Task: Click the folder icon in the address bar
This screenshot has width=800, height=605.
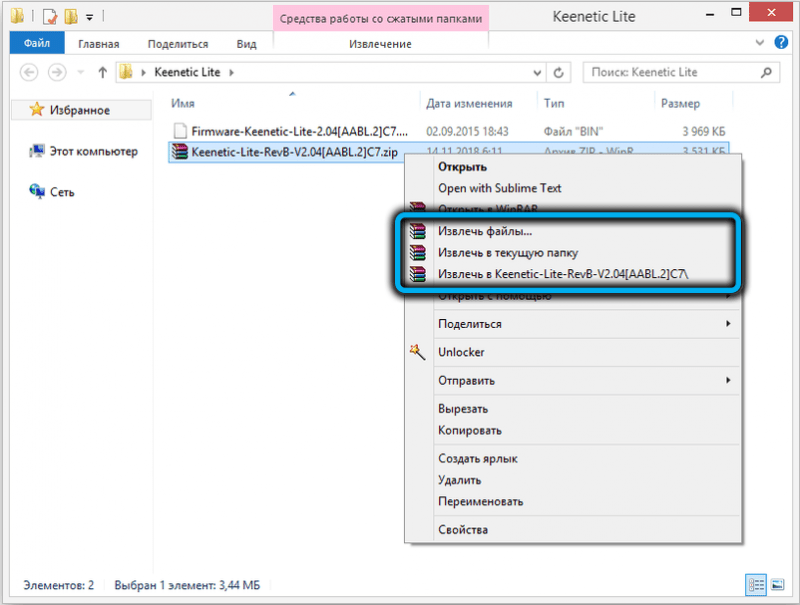Action: click(x=126, y=72)
